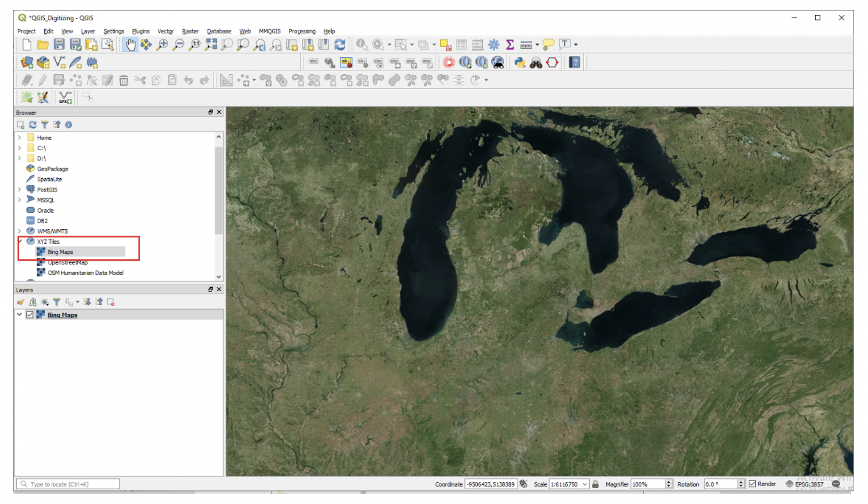
Task: Create a new project with the blank page icon
Action: click(26, 45)
